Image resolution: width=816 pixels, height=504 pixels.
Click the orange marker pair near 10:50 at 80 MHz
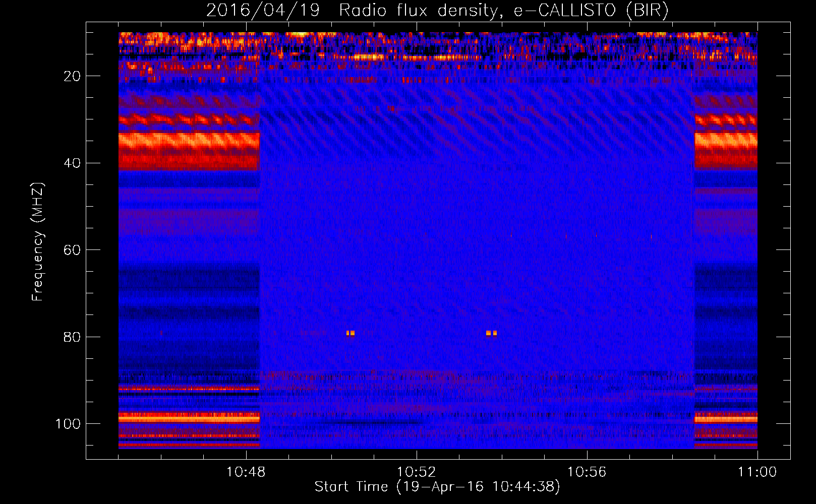coord(351,333)
